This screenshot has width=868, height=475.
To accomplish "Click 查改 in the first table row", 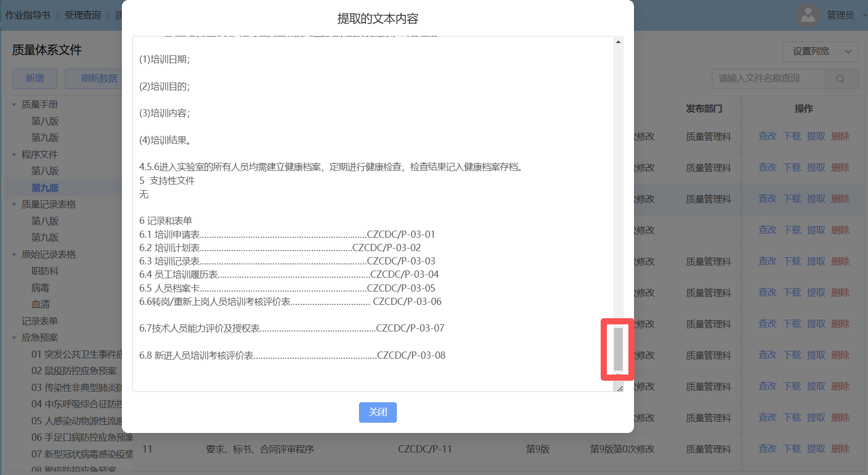I will [767, 136].
